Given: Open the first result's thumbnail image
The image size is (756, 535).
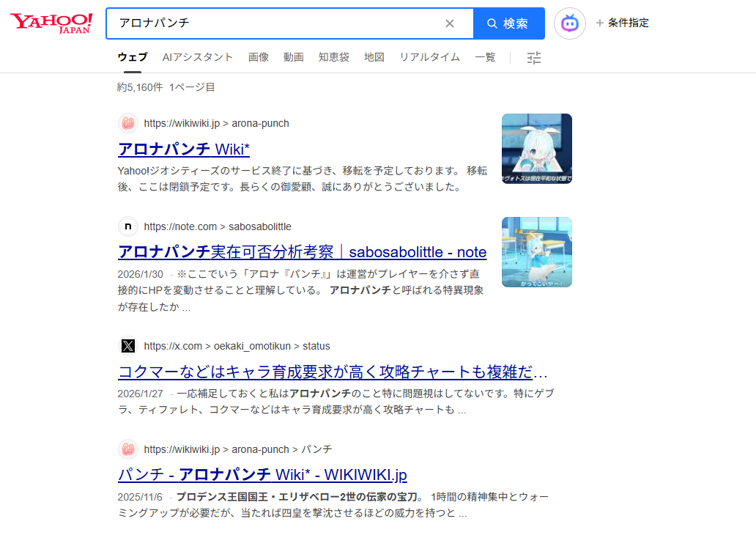Looking at the screenshot, I should click(536, 149).
